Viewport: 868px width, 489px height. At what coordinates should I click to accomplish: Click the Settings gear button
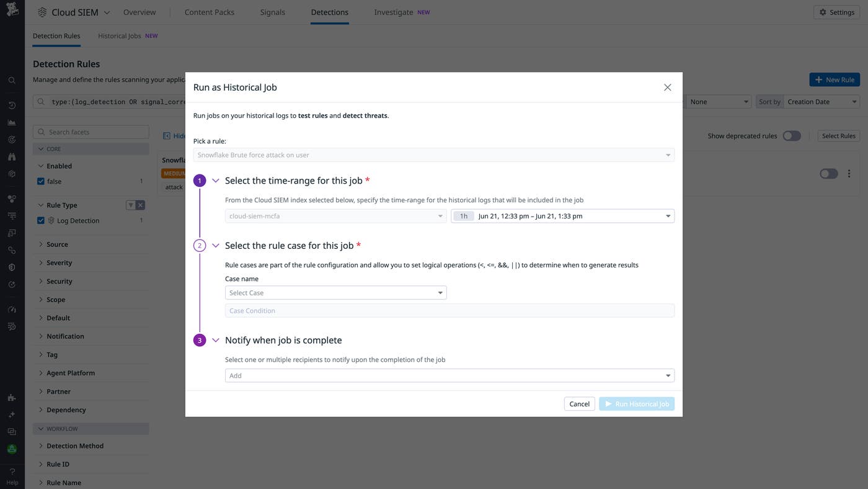tap(836, 12)
